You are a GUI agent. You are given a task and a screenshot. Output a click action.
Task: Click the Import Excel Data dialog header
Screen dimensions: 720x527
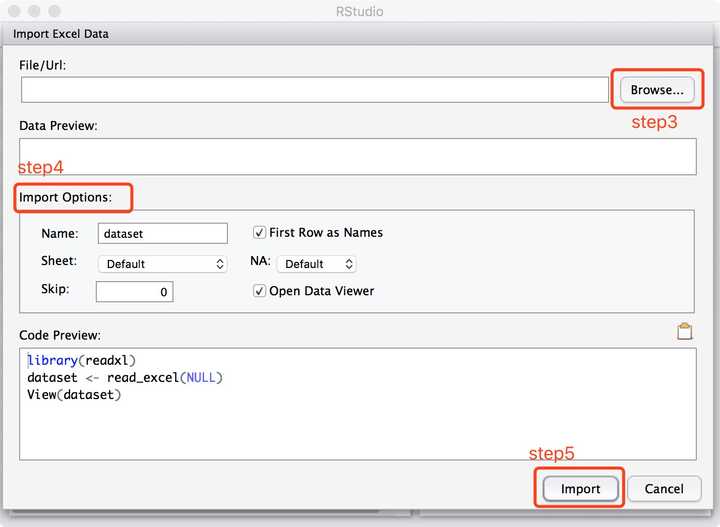coord(61,34)
